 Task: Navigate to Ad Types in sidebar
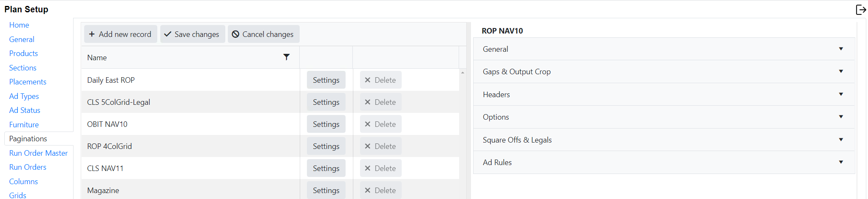coord(24,96)
